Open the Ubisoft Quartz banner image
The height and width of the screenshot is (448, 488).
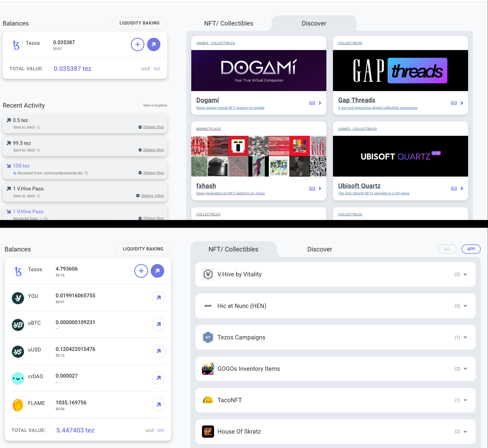[x=400, y=156]
